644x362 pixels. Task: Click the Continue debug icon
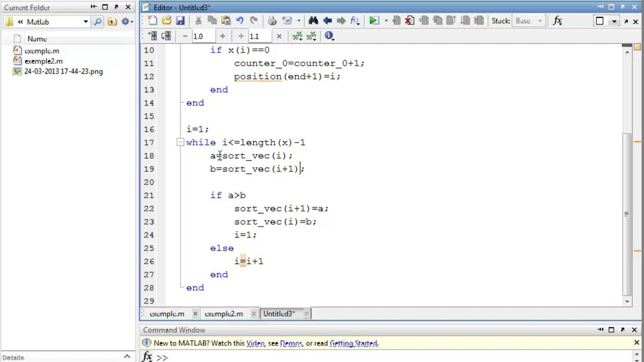[465, 21]
